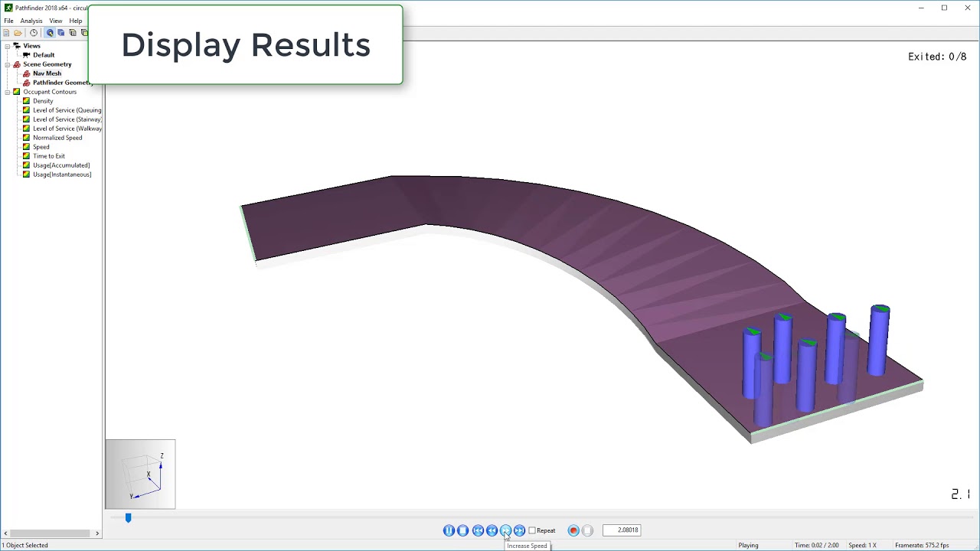Click the new file toolbar icon
The image size is (980, 551).
pos(6,33)
